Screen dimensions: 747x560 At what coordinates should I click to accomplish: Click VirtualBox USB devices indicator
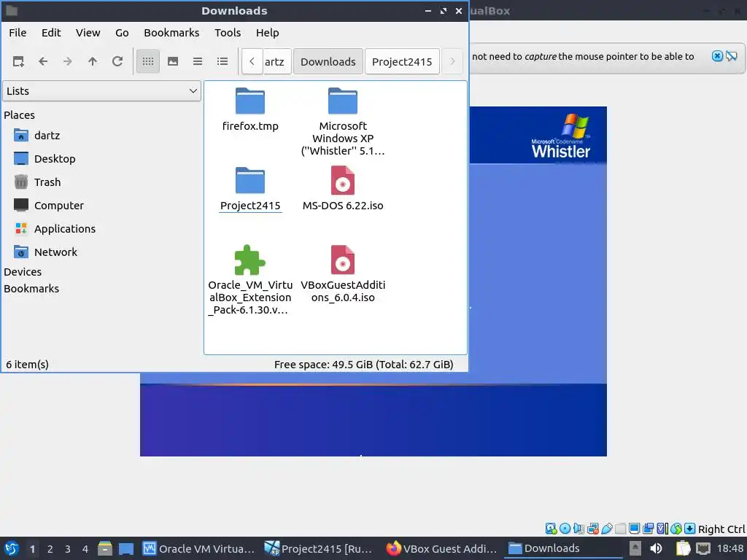[x=606, y=529]
